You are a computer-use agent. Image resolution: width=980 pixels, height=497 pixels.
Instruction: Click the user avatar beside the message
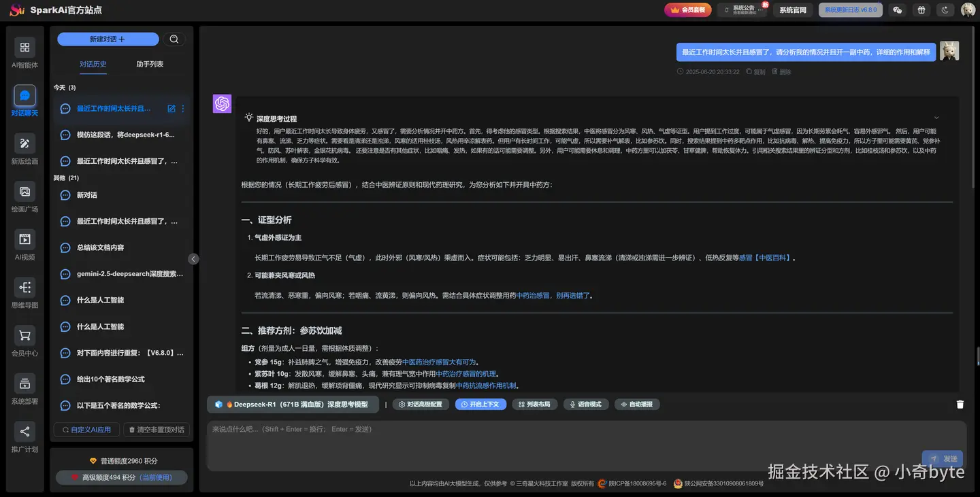pos(949,51)
